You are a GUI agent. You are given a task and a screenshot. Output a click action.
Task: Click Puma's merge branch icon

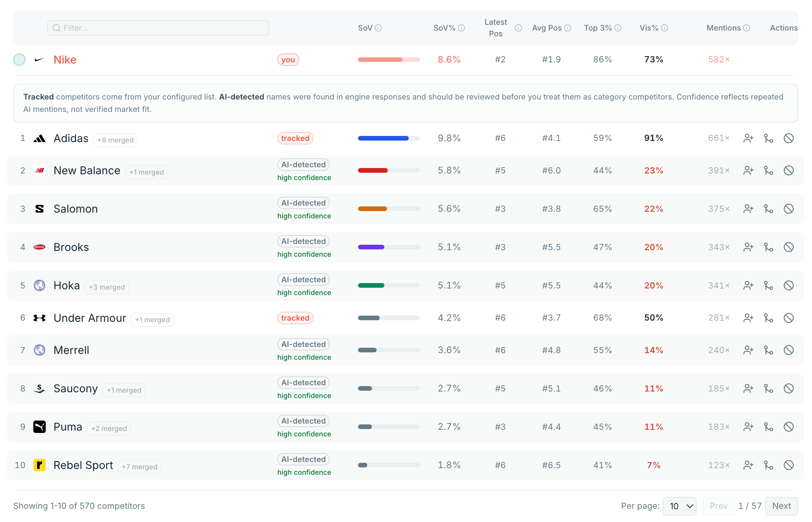click(769, 427)
